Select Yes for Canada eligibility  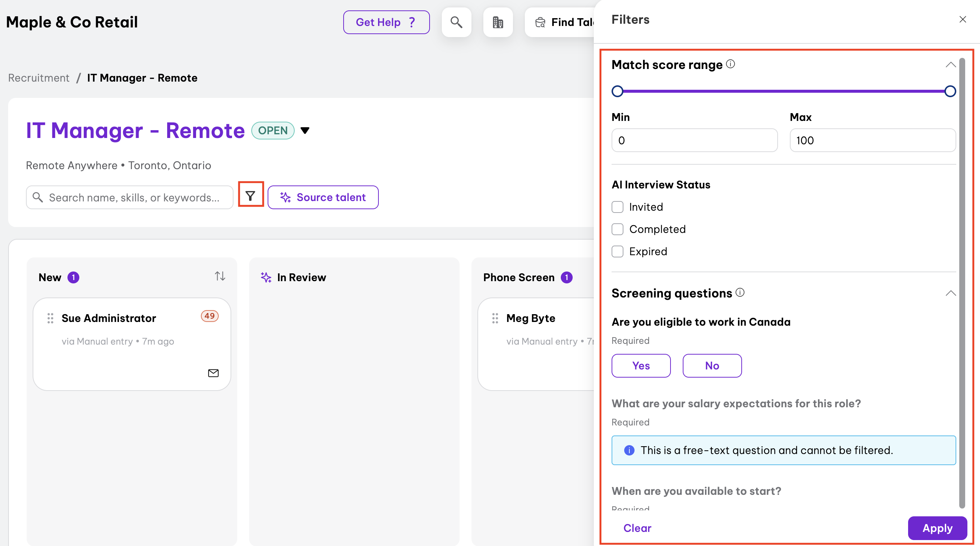click(x=640, y=365)
